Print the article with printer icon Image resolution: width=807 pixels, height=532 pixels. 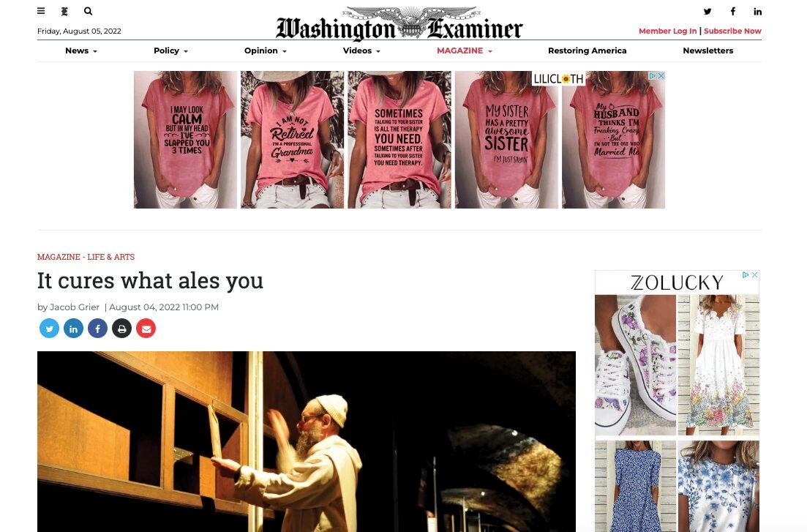click(x=122, y=328)
